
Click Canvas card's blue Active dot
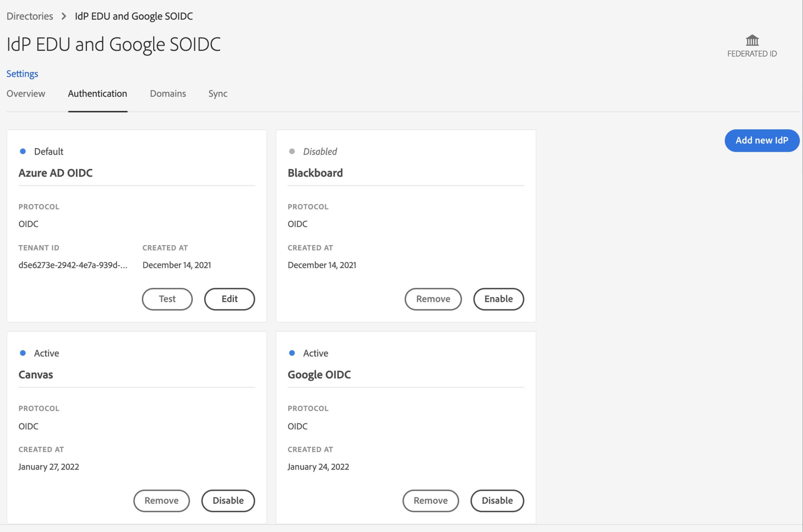pyautogui.click(x=23, y=353)
